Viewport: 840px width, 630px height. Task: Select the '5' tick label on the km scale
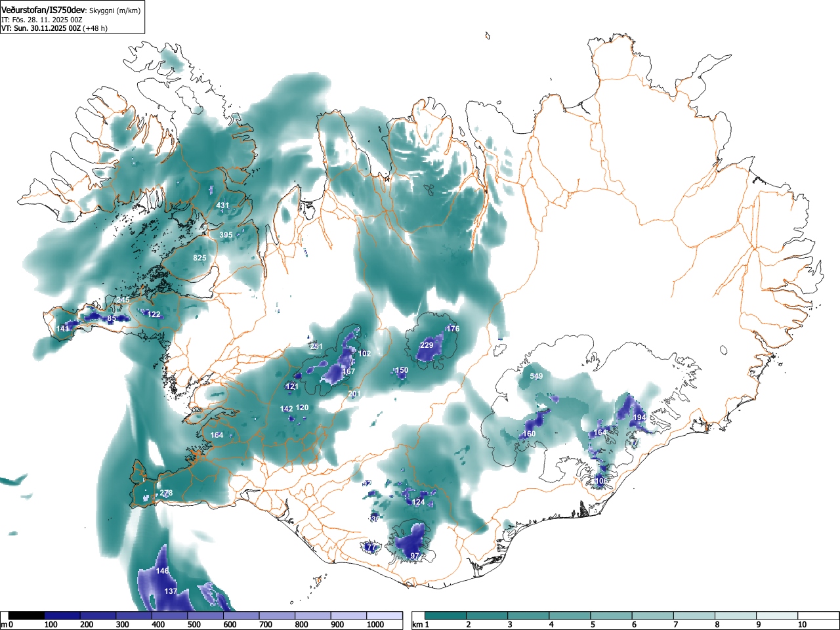pos(592,625)
